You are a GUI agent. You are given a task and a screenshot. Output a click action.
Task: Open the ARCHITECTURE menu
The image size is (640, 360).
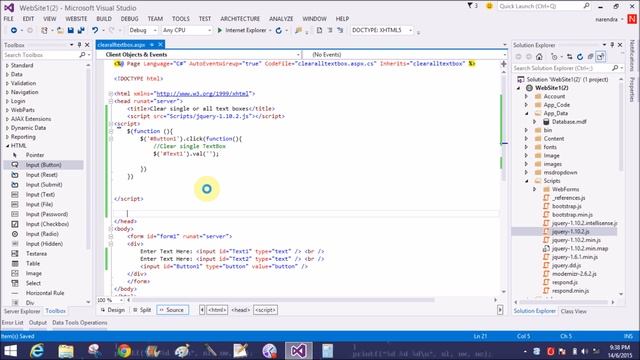240,19
